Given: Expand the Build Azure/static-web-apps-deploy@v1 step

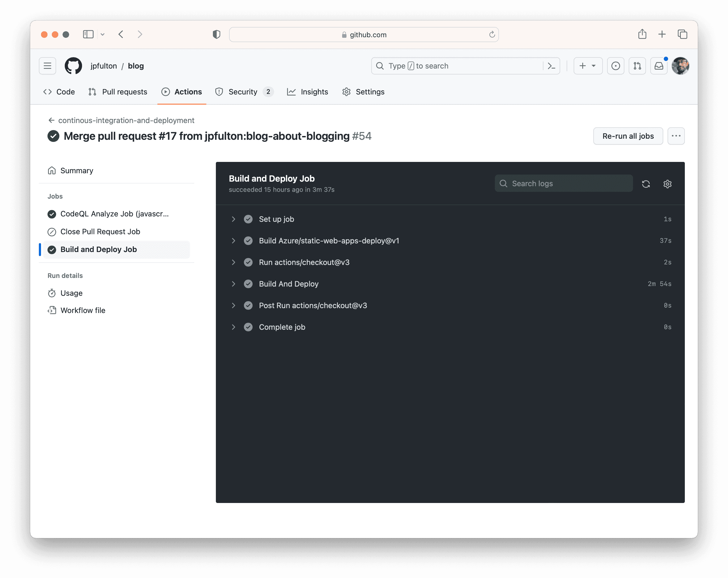Looking at the screenshot, I should click(233, 241).
